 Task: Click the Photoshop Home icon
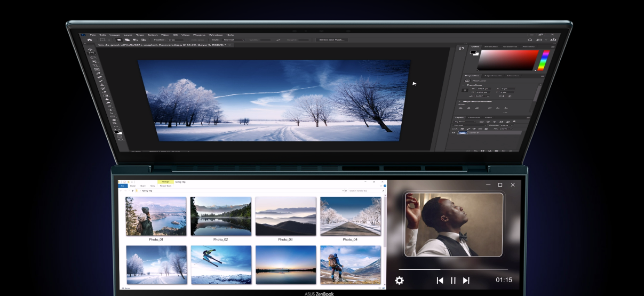[90, 39]
